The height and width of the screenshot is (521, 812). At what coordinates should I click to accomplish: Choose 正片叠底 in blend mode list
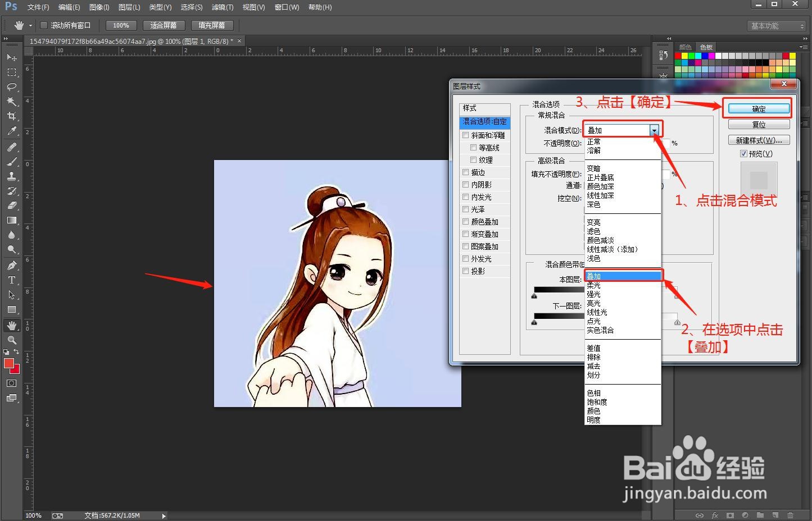point(623,177)
